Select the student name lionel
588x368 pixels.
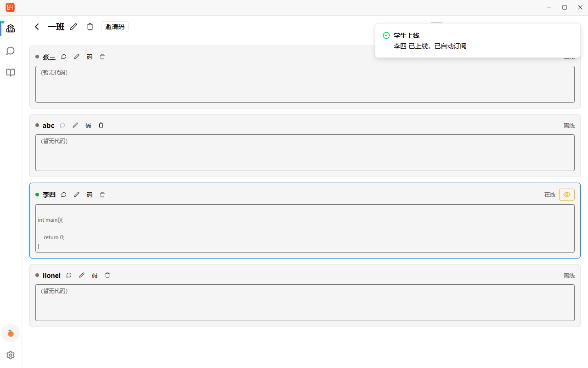pos(51,275)
